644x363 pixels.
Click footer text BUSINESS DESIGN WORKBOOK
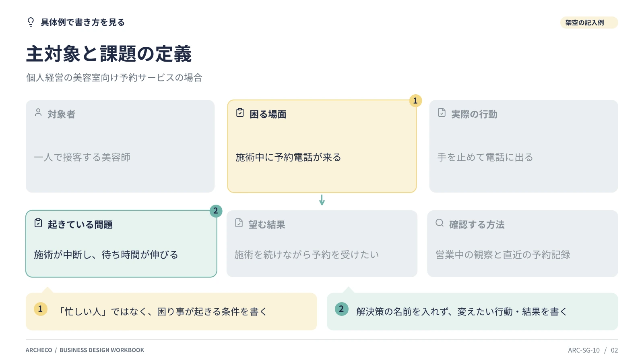[102, 350]
